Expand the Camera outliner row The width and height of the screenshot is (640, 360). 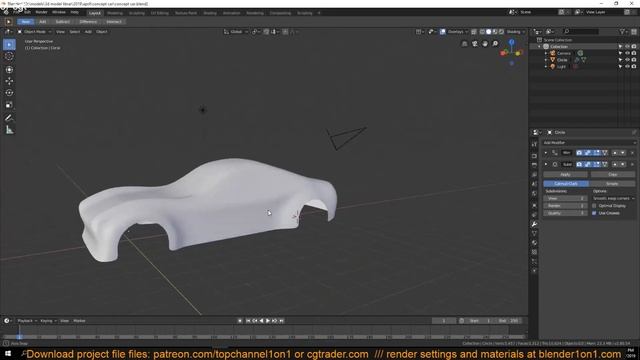(546, 53)
